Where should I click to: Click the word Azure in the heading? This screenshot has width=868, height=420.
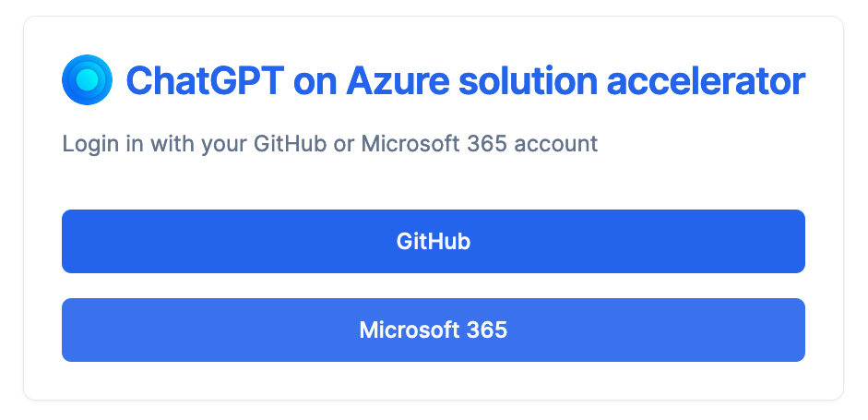(x=398, y=81)
